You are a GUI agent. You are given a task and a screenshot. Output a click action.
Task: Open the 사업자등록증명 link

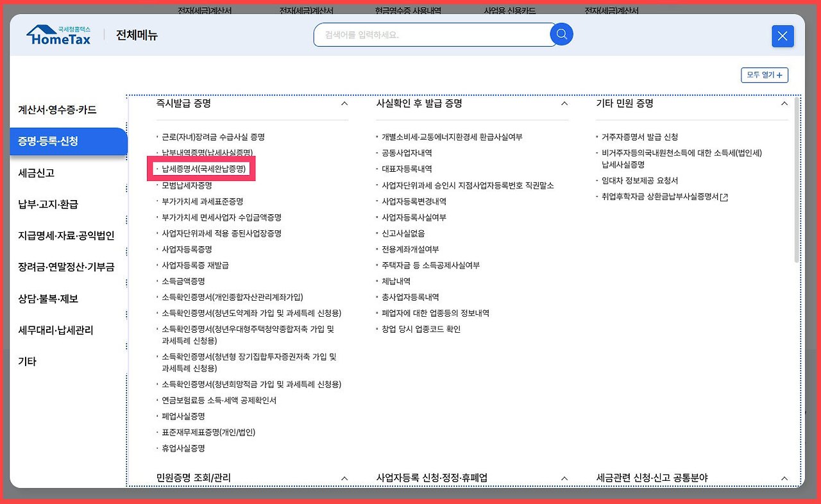point(188,249)
